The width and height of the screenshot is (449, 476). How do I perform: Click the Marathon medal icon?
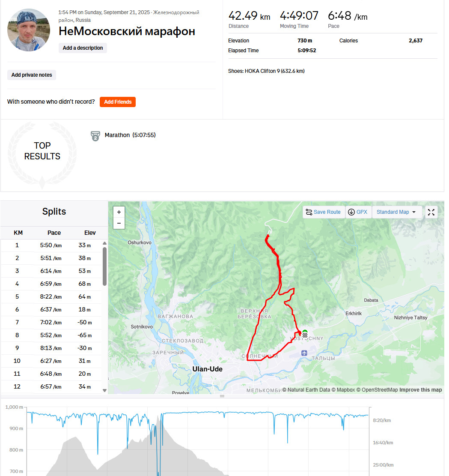tap(95, 136)
